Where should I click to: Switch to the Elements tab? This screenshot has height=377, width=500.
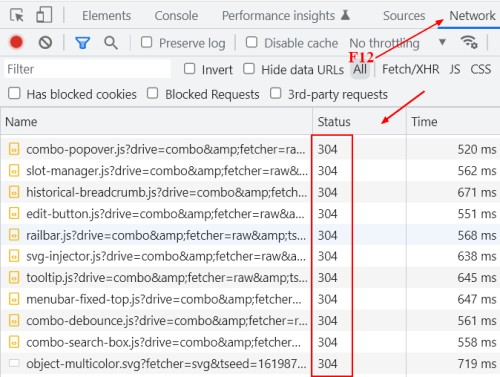tap(106, 16)
